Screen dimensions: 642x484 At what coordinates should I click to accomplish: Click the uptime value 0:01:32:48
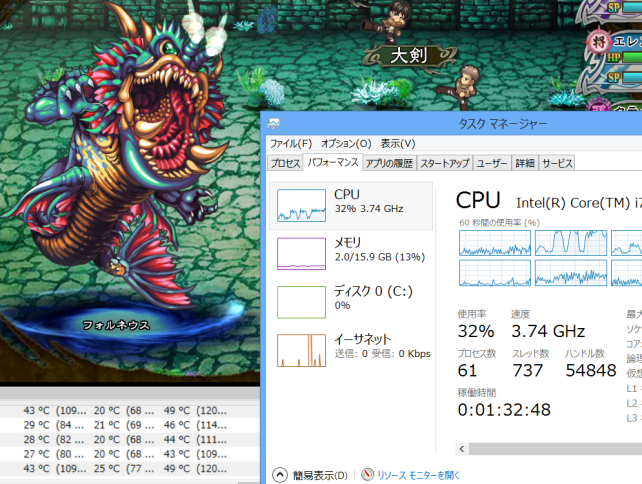(x=504, y=410)
